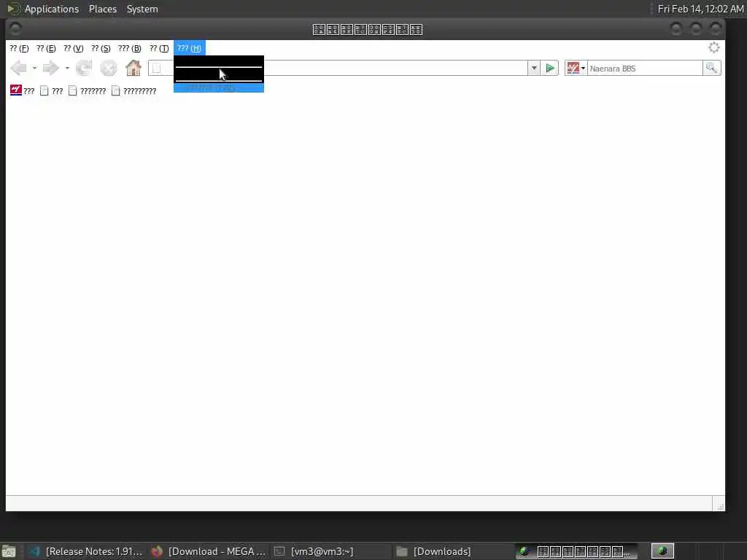Expand the back history dropdown arrow
Image resolution: width=747 pixels, height=560 pixels.
pyautogui.click(x=34, y=68)
